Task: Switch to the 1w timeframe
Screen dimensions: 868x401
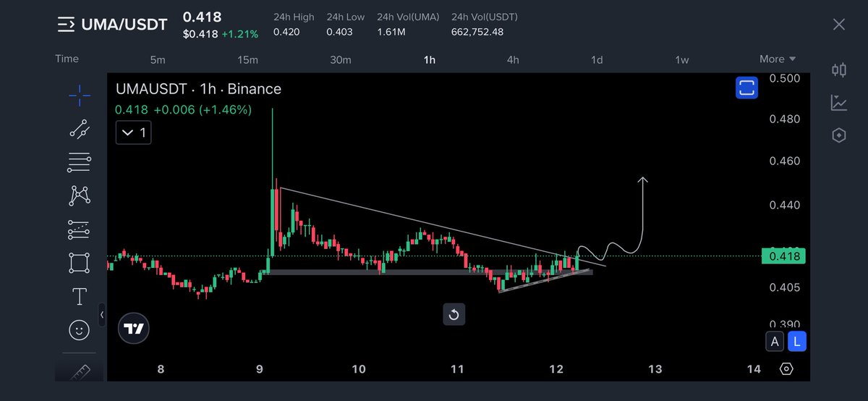Action: [682, 60]
